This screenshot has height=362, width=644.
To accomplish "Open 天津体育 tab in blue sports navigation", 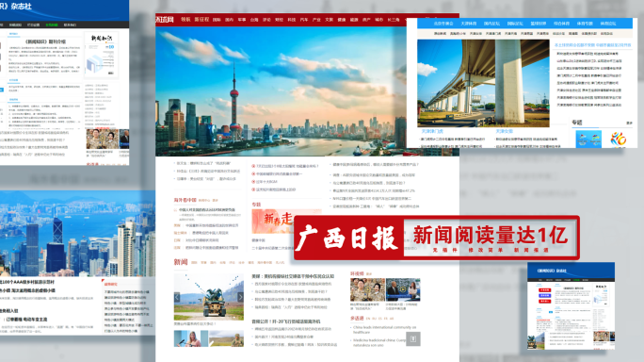I will (469, 24).
